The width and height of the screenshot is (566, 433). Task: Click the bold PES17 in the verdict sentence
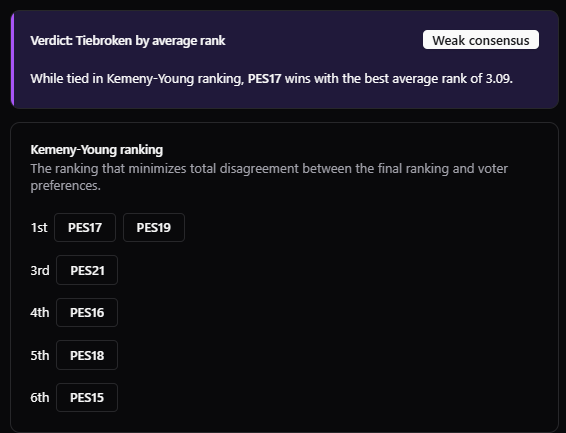click(x=264, y=79)
